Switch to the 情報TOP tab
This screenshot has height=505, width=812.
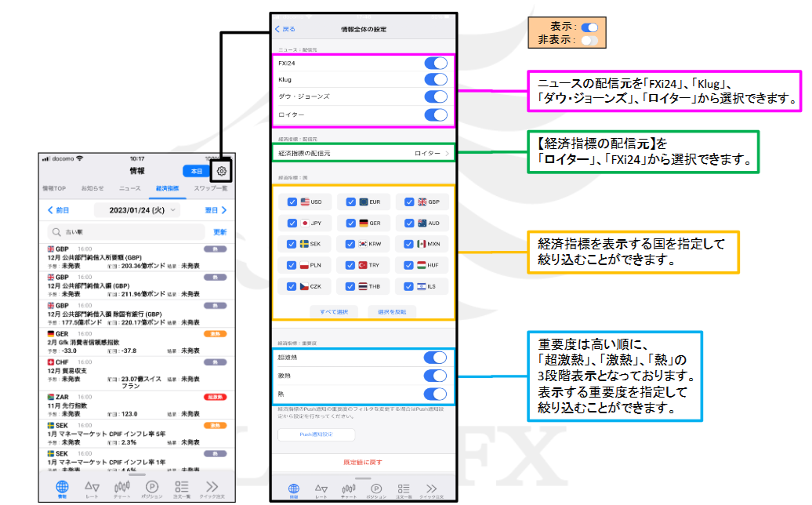[x=54, y=188]
